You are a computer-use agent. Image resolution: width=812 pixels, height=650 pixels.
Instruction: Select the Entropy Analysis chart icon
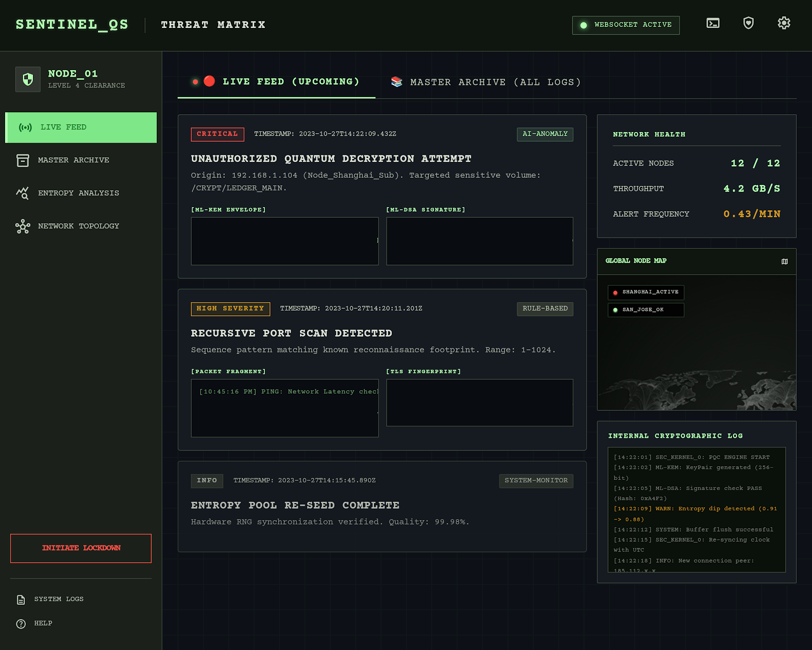pos(22,193)
